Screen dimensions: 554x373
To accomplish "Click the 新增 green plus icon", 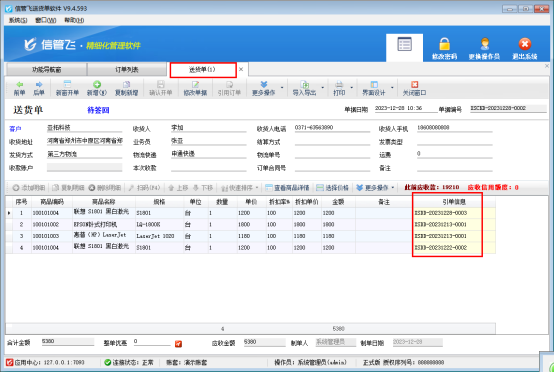I will point(97,84).
